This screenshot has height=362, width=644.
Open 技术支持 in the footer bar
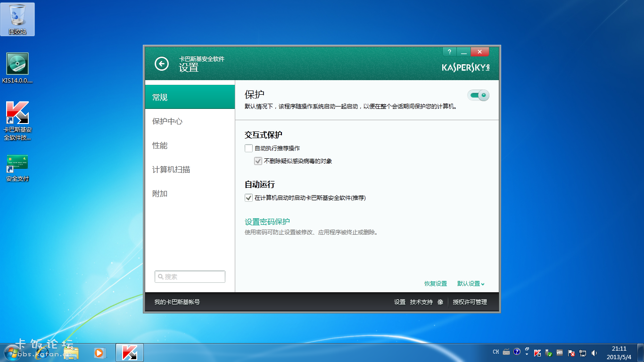point(421,302)
